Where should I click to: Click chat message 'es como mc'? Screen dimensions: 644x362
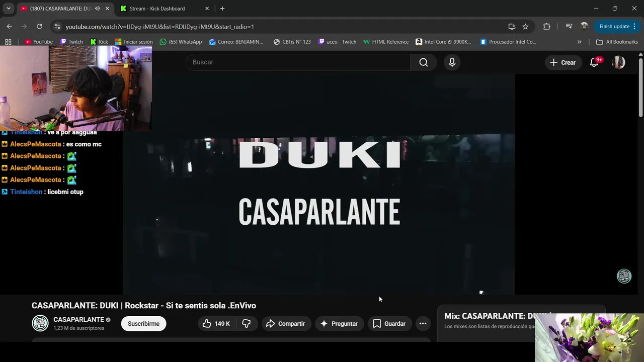click(x=84, y=144)
